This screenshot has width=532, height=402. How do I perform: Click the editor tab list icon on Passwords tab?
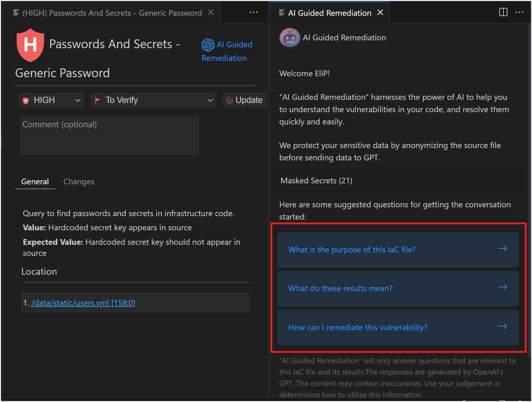tap(16, 13)
